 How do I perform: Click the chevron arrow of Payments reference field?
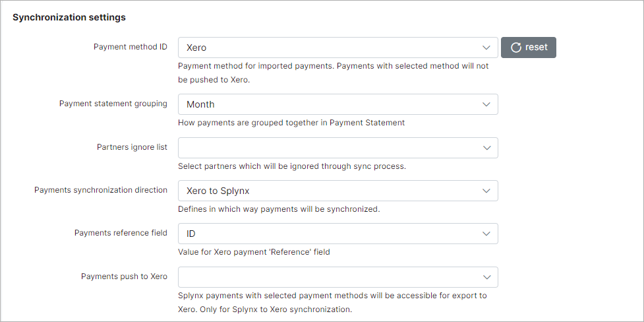click(x=486, y=234)
